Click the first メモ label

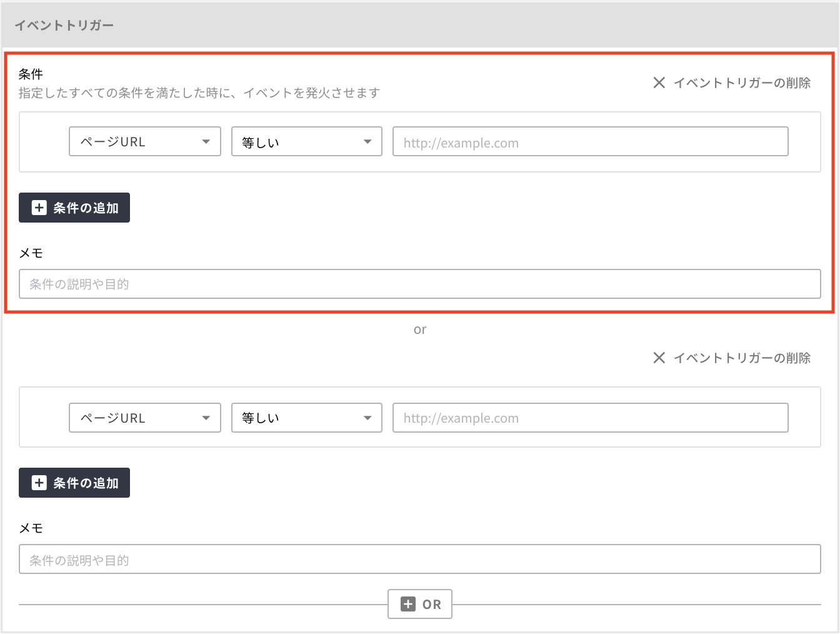pyautogui.click(x=31, y=253)
